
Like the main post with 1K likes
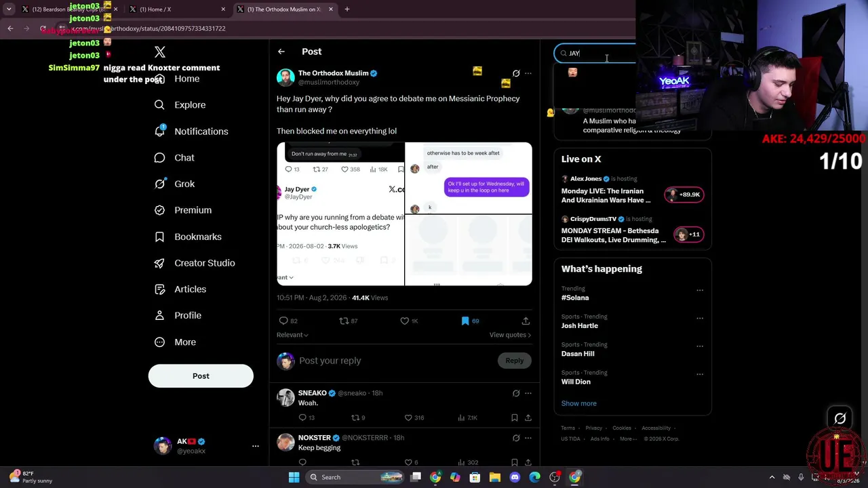pyautogui.click(x=405, y=321)
